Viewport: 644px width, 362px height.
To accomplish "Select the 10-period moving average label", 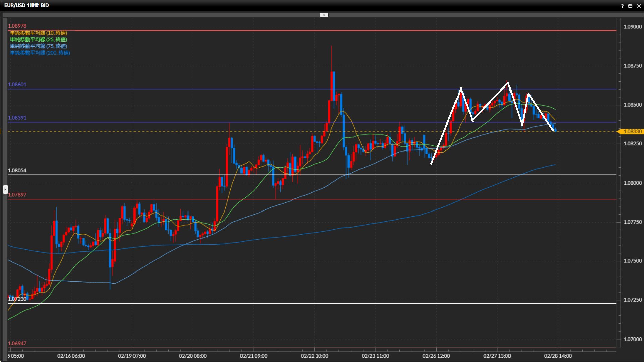I will pos(38,33).
